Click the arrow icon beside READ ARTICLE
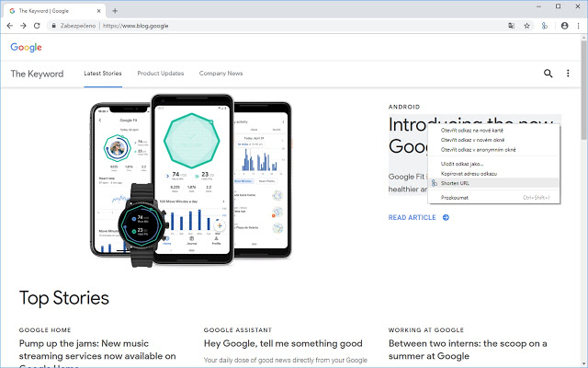This screenshot has height=368, width=588. click(446, 217)
